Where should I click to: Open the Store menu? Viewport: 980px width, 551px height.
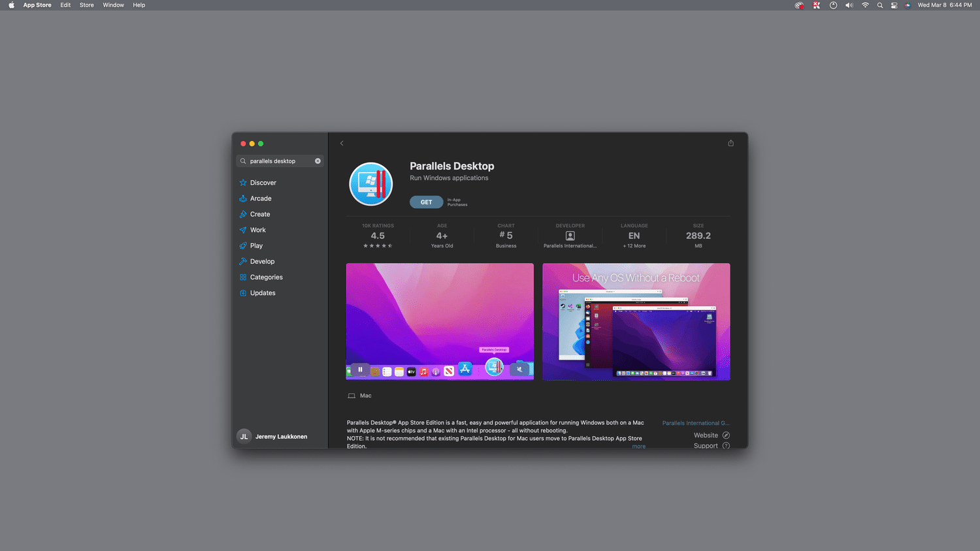(87, 5)
